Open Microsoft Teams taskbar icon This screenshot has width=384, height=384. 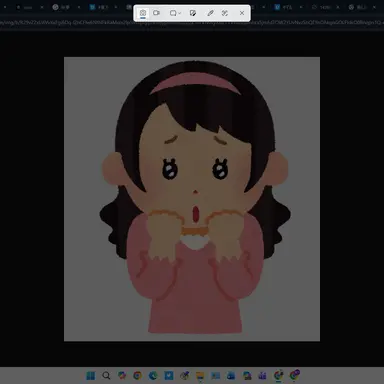262,376
